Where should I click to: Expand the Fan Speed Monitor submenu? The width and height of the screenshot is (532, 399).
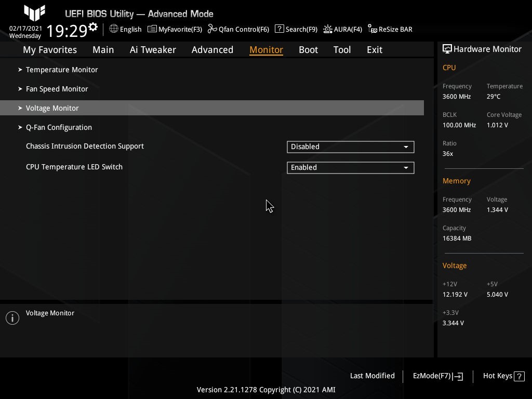[57, 89]
